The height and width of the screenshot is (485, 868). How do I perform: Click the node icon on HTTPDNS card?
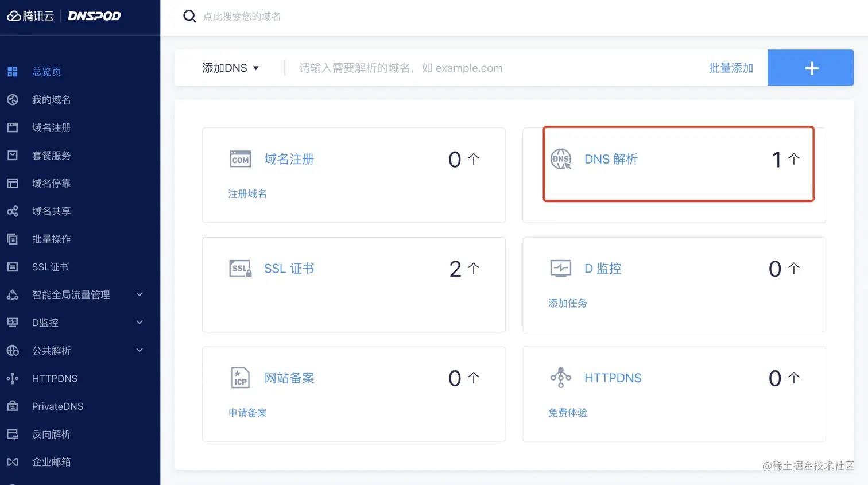[x=561, y=378]
